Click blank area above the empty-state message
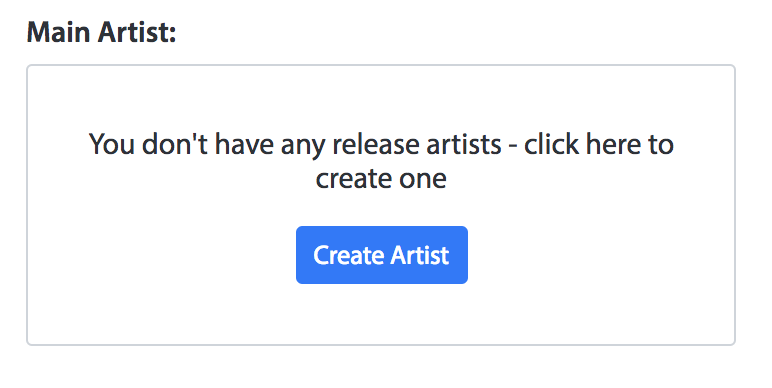The height and width of the screenshot is (388, 772). pos(382,96)
